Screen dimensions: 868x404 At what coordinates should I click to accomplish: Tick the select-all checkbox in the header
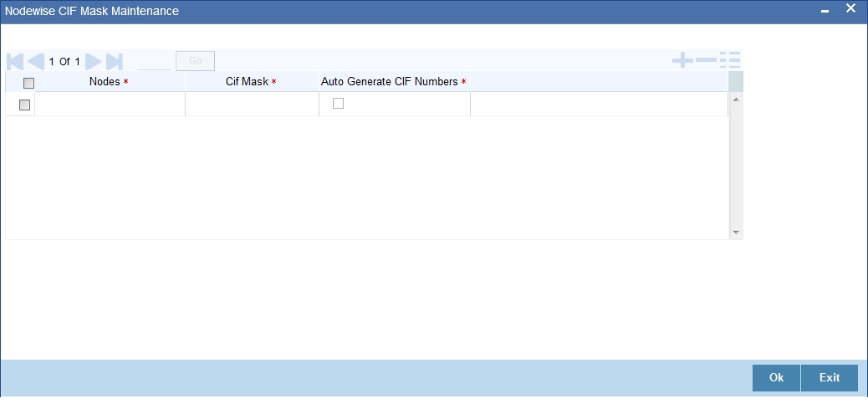click(x=28, y=83)
